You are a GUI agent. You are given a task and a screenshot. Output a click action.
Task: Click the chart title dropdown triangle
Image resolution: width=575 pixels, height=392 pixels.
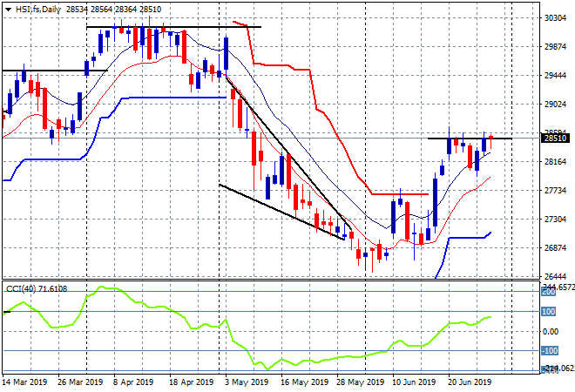(9, 10)
